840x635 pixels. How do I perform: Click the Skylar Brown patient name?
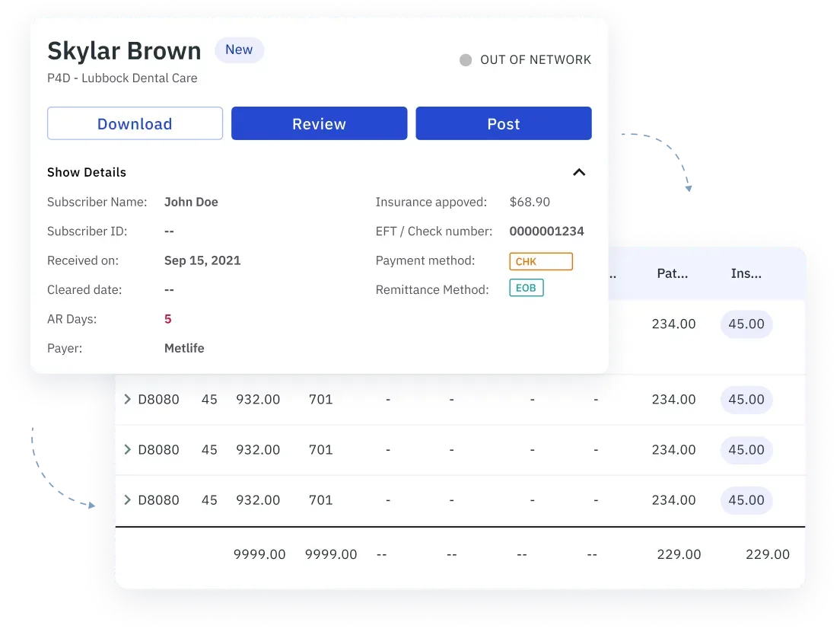pos(124,51)
